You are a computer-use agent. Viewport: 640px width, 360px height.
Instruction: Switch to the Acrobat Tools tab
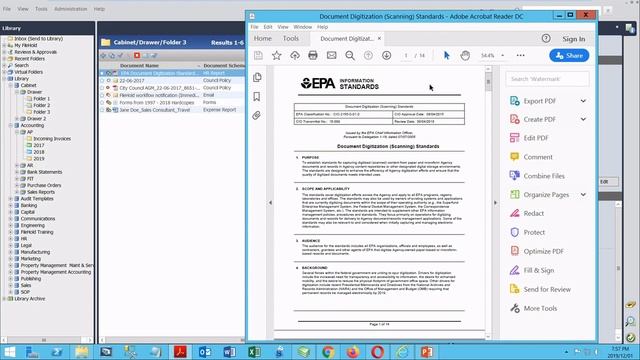[x=291, y=38]
